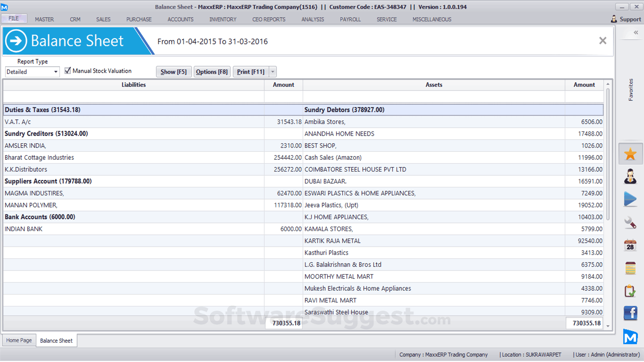Screen dimensions: 644x362
Task: Expand the Print button dropdown arrow
Action: pyautogui.click(x=272, y=72)
